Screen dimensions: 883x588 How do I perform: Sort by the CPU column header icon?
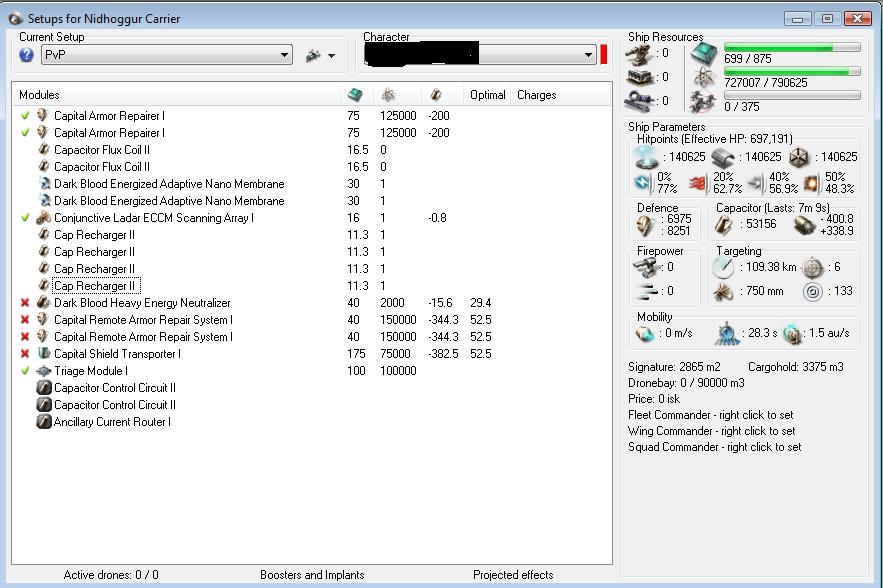coord(355,95)
